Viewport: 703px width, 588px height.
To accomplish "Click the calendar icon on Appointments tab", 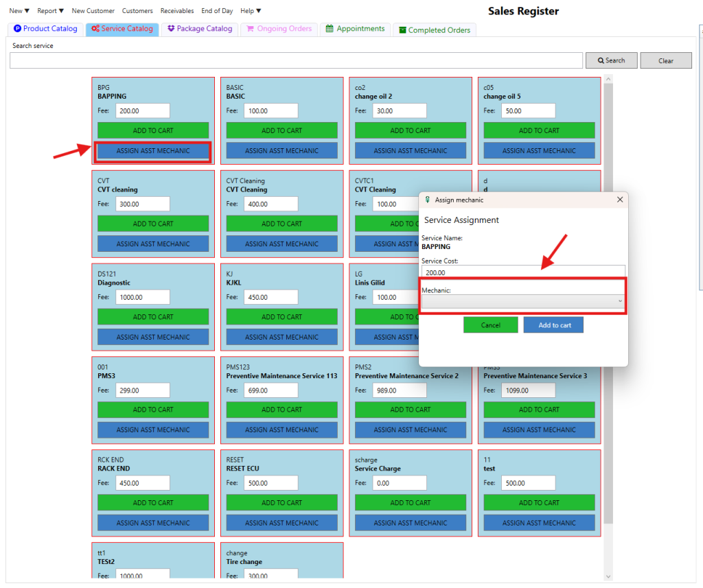I will tap(330, 29).
